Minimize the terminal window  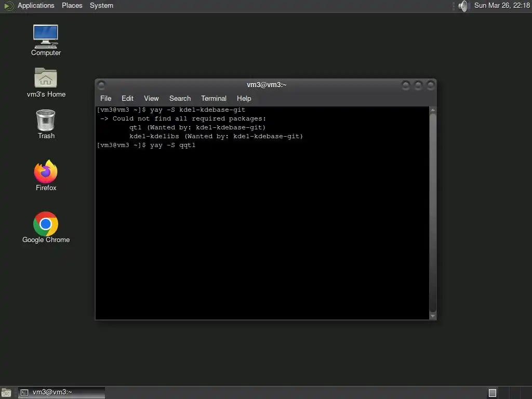pos(405,85)
